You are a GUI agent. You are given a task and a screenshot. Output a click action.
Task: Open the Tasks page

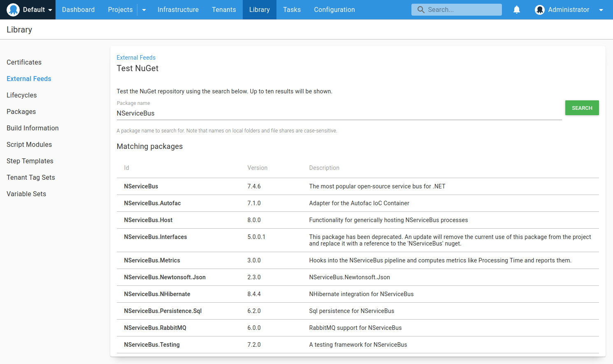click(x=292, y=9)
